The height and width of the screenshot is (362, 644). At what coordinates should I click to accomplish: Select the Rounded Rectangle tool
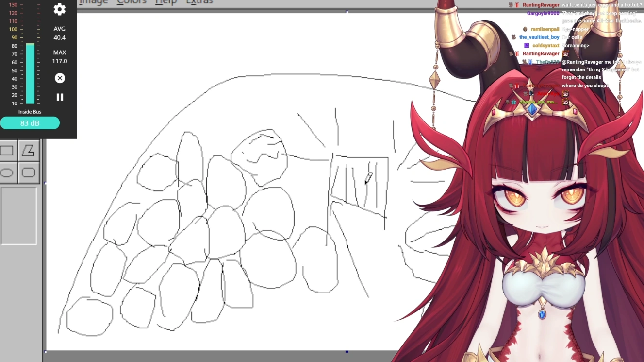click(29, 172)
